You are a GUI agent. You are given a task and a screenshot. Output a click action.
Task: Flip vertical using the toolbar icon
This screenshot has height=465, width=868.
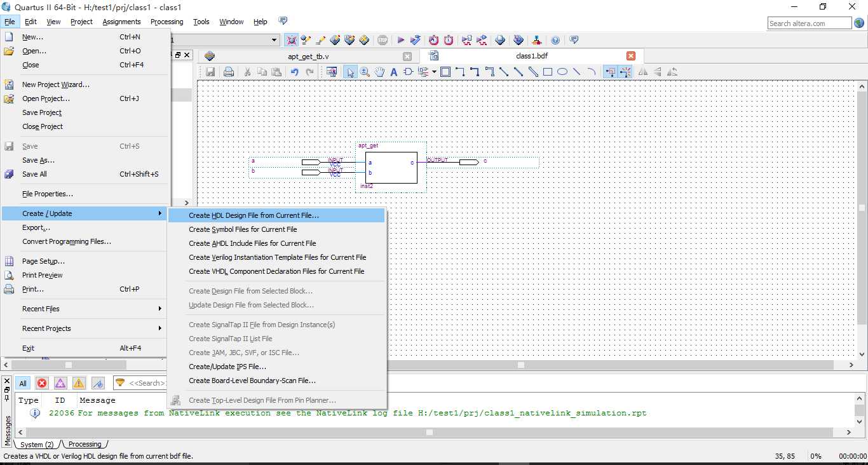point(658,72)
